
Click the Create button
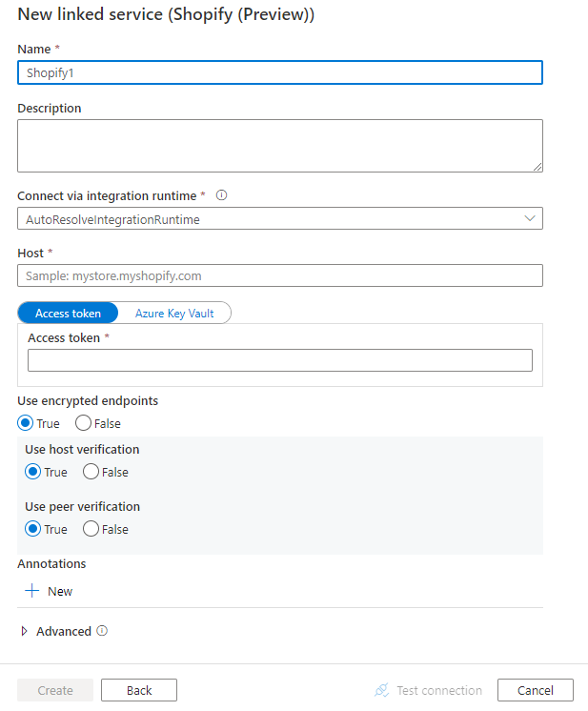point(55,690)
